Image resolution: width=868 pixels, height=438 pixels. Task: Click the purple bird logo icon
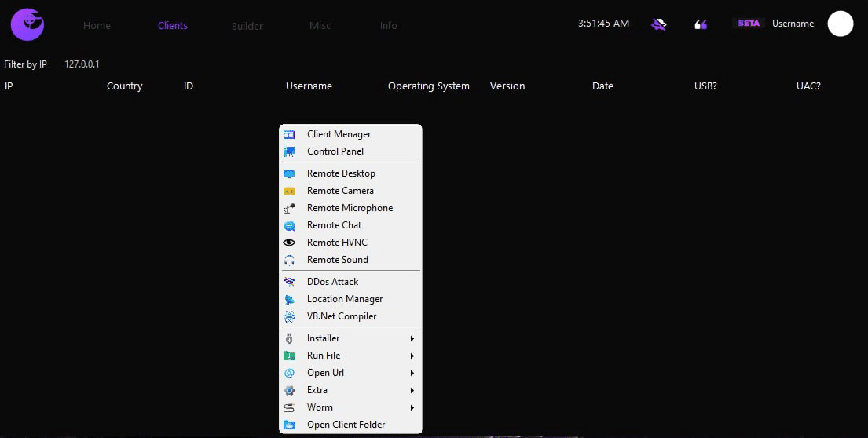point(27,24)
